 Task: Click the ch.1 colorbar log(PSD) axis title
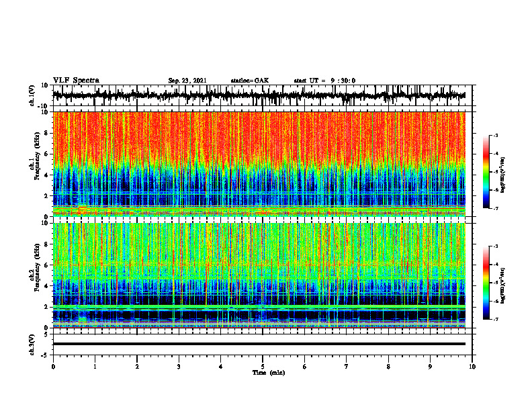point(502,175)
